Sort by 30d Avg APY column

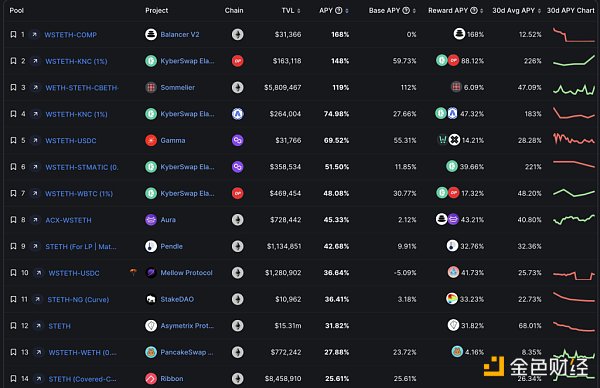click(539, 11)
